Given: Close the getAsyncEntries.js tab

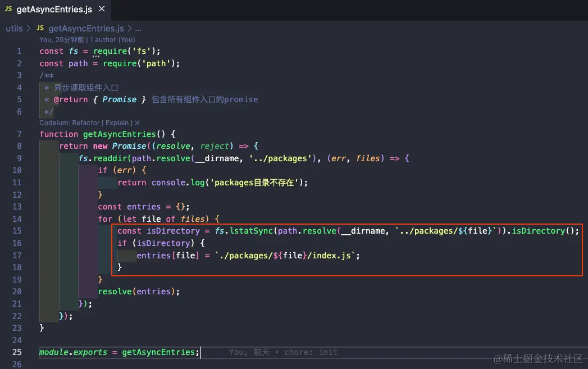Looking at the screenshot, I should [102, 9].
